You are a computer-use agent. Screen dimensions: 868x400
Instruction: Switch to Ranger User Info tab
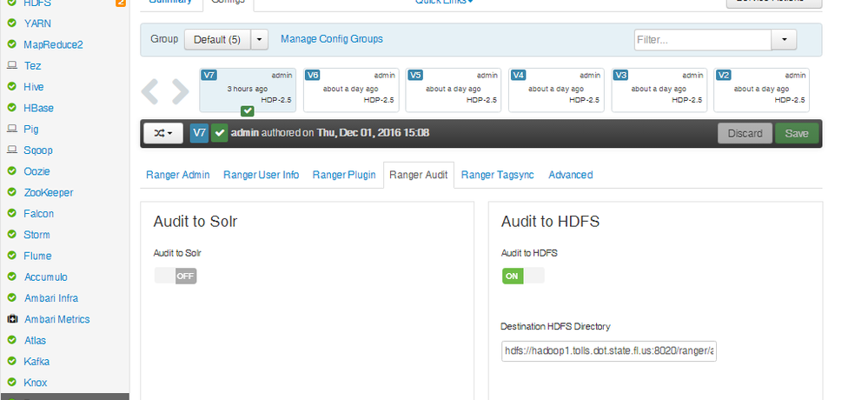[262, 175]
